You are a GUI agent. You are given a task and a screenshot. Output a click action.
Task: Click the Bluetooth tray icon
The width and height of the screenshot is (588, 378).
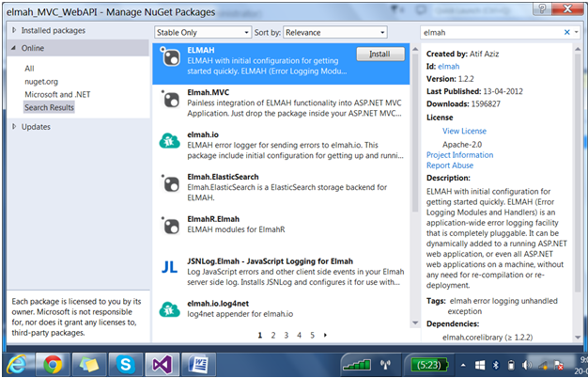point(495,365)
